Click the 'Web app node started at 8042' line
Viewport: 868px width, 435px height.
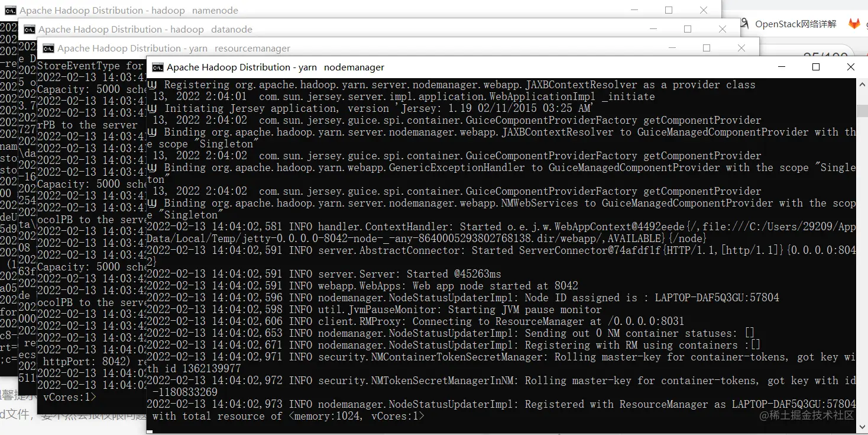coord(362,286)
